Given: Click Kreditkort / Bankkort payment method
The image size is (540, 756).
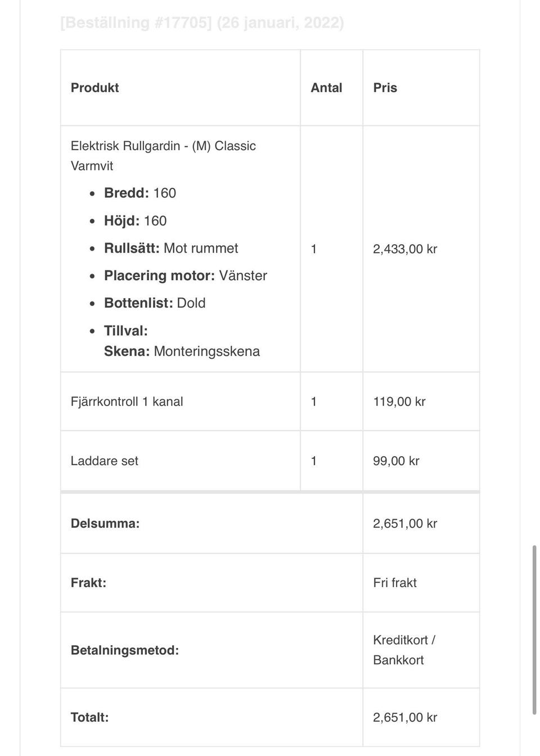Looking at the screenshot, I should (404, 650).
